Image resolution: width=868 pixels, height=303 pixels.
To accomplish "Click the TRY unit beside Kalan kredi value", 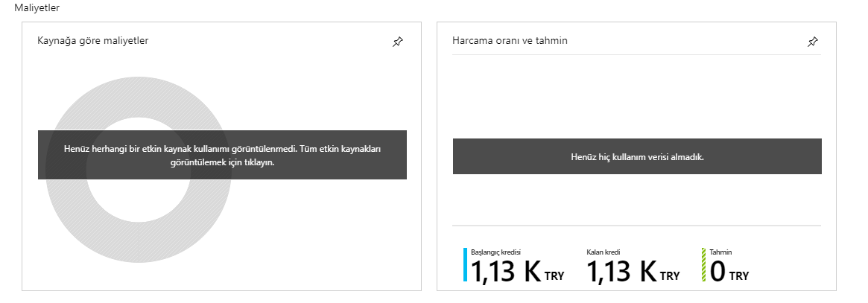I will coord(670,276).
